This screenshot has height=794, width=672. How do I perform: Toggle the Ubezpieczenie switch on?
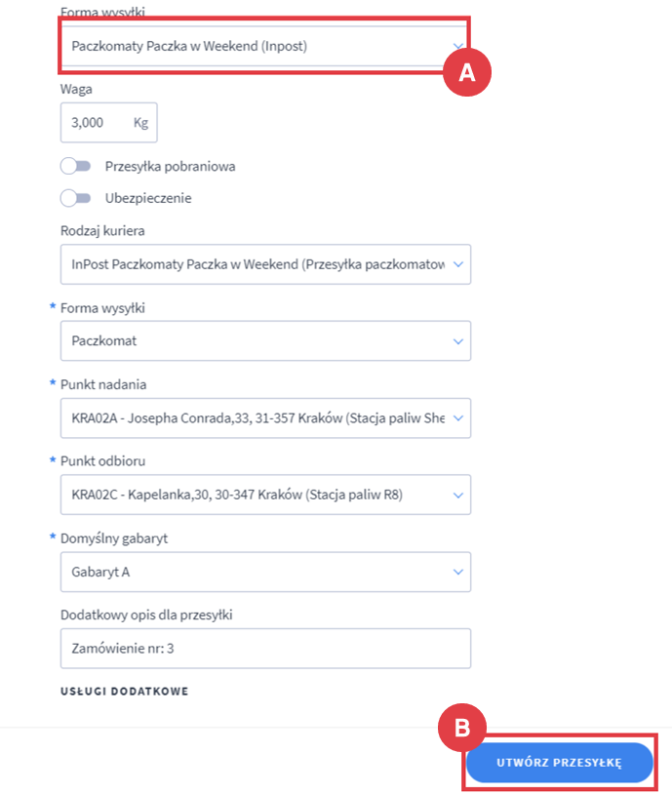pyautogui.click(x=75, y=198)
